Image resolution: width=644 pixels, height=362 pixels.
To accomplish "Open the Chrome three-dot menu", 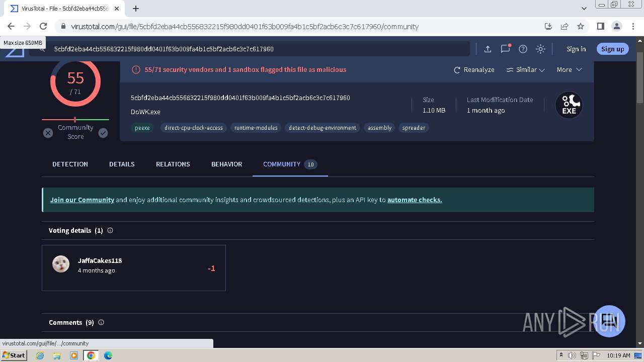I will (632, 26).
